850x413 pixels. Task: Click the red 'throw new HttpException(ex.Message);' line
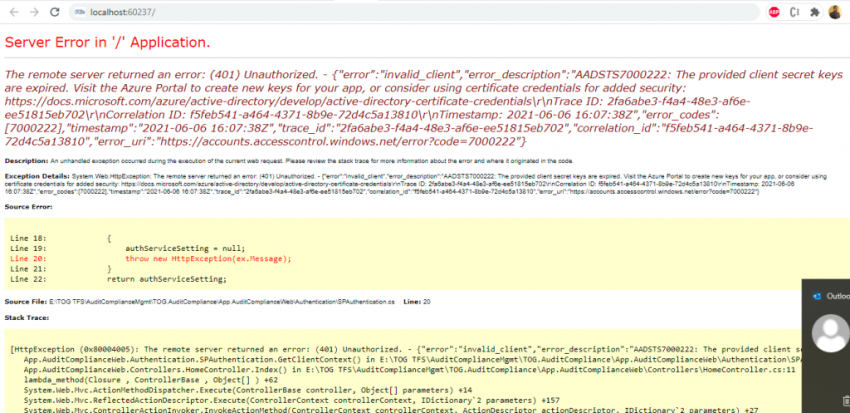tap(209, 259)
